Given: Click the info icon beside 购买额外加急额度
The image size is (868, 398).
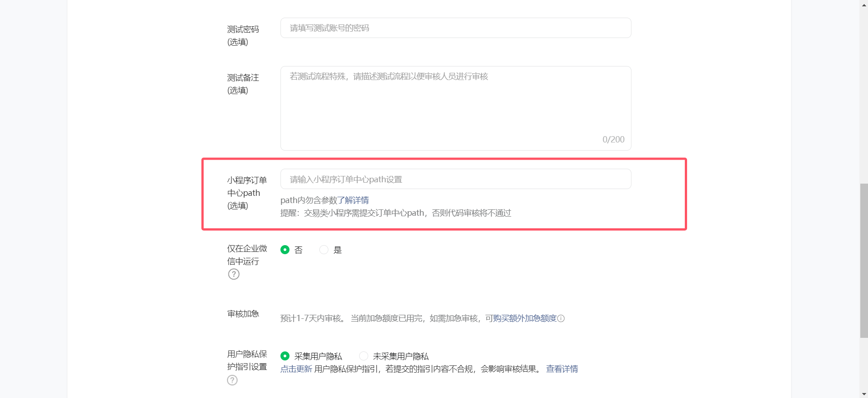Looking at the screenshot, I should 561,318.
